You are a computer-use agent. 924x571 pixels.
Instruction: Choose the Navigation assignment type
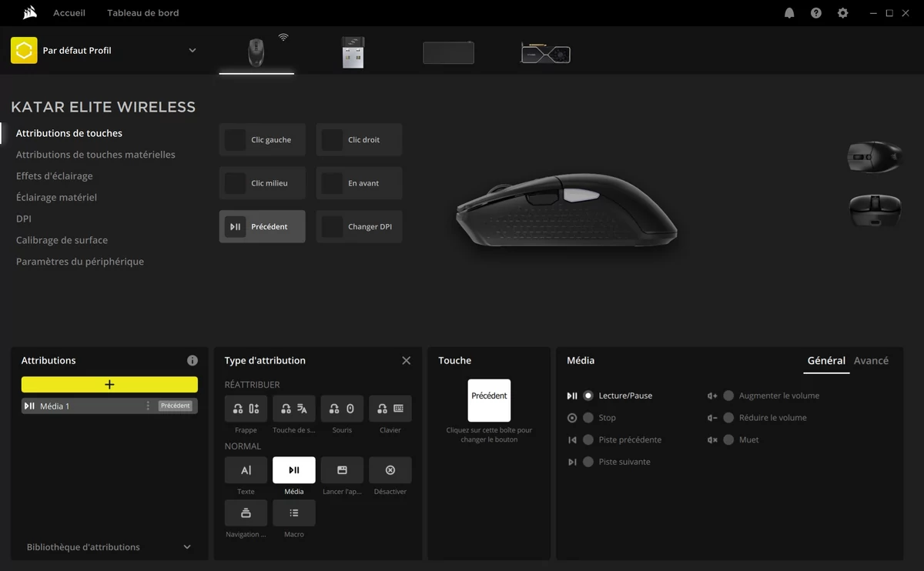(246, 513)
